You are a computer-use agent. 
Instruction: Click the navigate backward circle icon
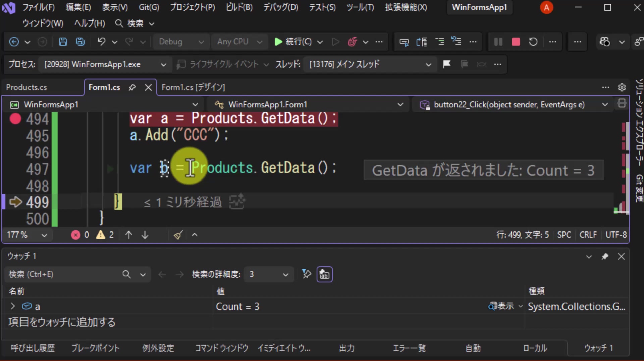click(x=14, y=42)
